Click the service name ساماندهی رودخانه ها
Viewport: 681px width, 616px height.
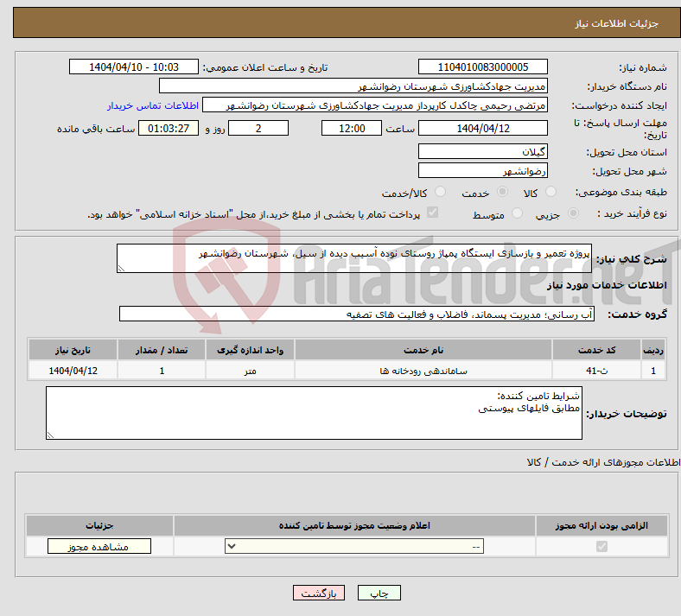click(423, 371)
